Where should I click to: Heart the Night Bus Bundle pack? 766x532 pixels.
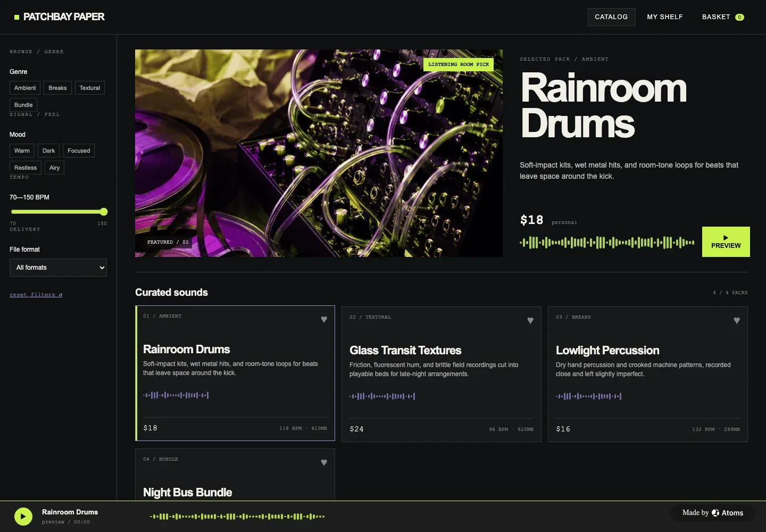click(x=324, y=463)
